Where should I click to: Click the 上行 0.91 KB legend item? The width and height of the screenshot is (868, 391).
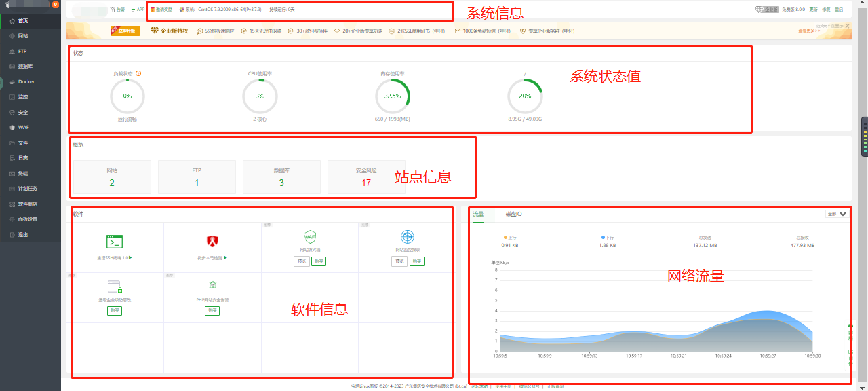click(511, 242)
